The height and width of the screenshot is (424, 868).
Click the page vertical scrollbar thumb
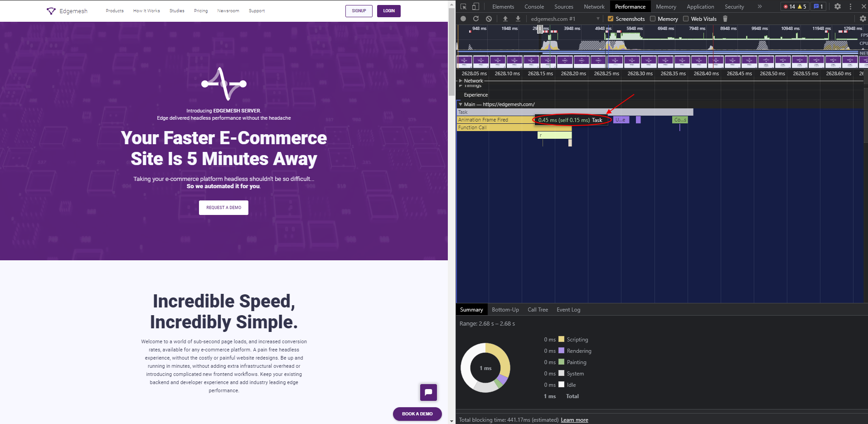[451, 52]
